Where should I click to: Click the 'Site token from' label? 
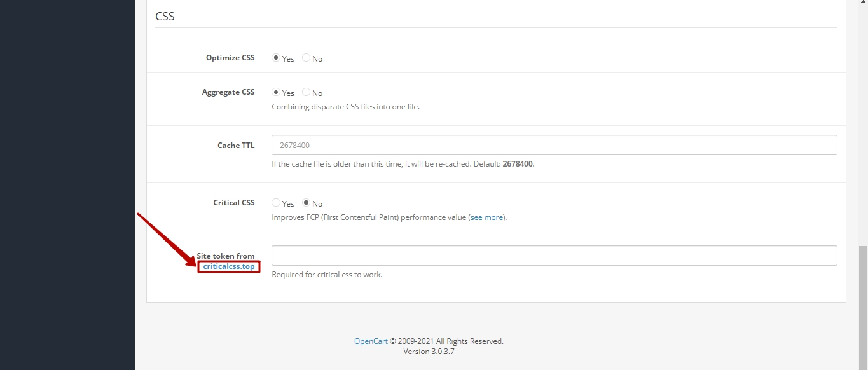tap(226, 256)
